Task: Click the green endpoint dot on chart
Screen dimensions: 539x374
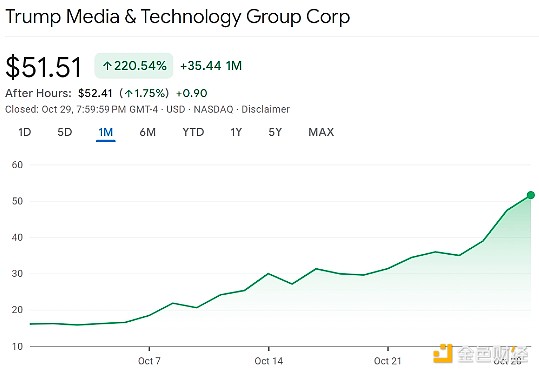Action: [x=531, y=195]
